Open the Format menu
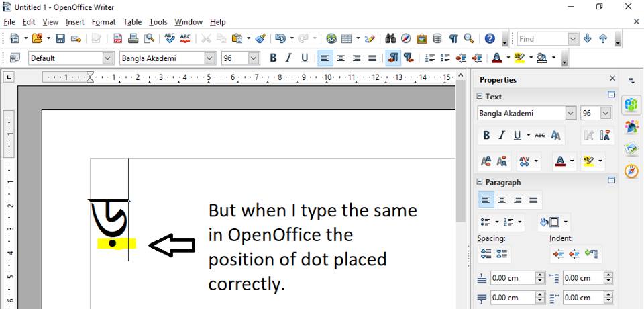 point(103,21)
